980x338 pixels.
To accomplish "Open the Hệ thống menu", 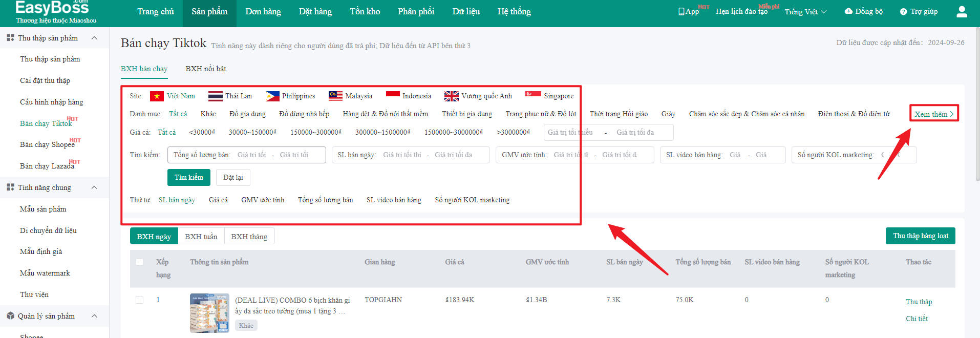I will pyautogui.click(x=514, y=12).
